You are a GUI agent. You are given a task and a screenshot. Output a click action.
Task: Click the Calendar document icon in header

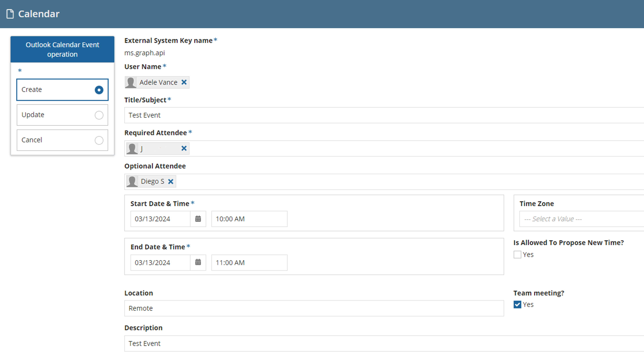point(10,14)
